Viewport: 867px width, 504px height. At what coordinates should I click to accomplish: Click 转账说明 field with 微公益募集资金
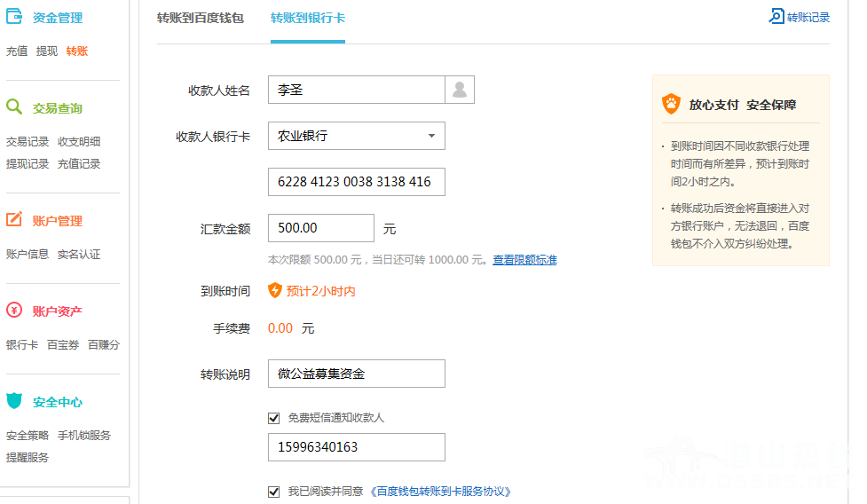coord(357,374)
